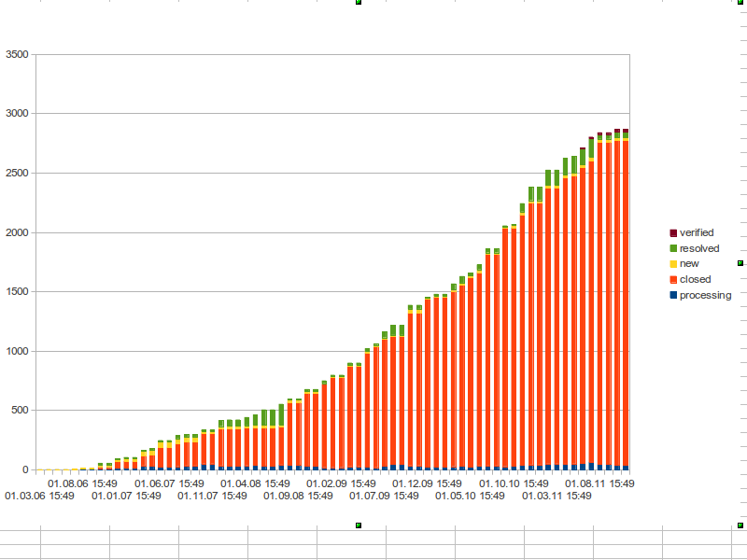Click the top-center chart resize handle
The width and height of the screenshot is (747, 560).
(x=358, y=2)
